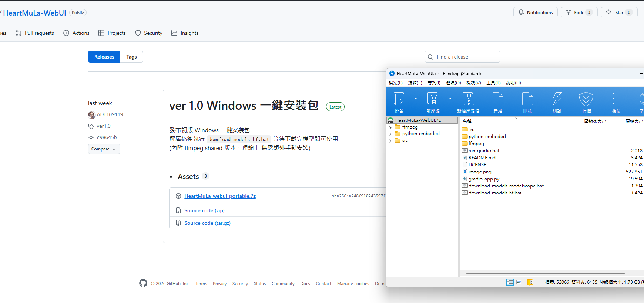Download the HeartMuLa_webui_portable.7z asset link

point(220,196)
